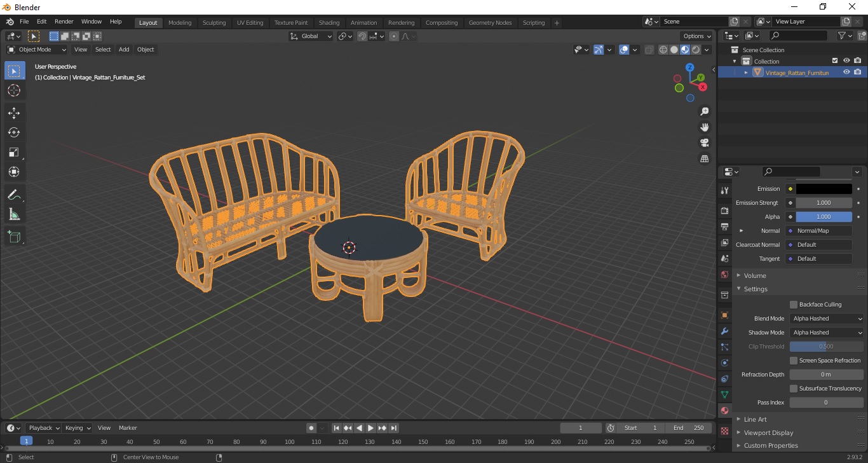Viewport: 868px width, 463px height.
Task: Expand Vintage_Rattan_Furniture tree item arrow
Action: 747,73
